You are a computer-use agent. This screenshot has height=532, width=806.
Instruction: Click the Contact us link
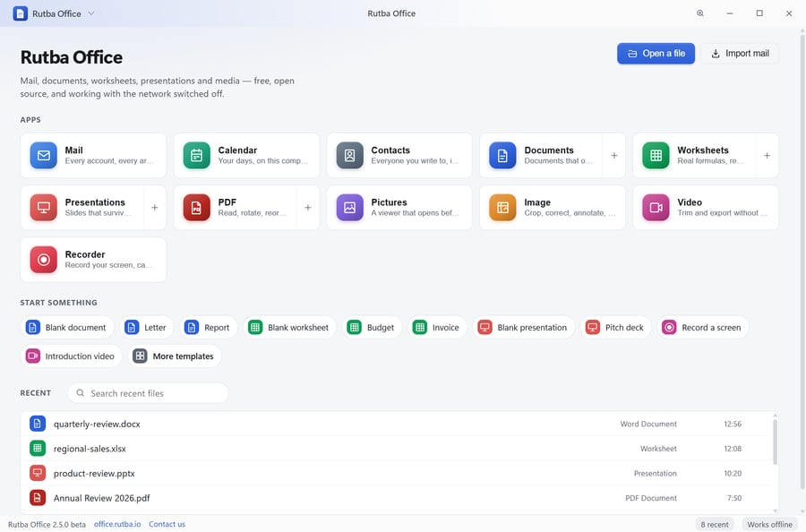pyautogui.click(x=167, y=524)
